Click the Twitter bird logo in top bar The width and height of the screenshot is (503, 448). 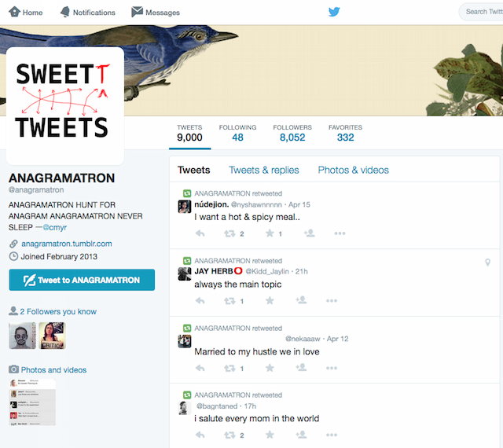(334, 12)
